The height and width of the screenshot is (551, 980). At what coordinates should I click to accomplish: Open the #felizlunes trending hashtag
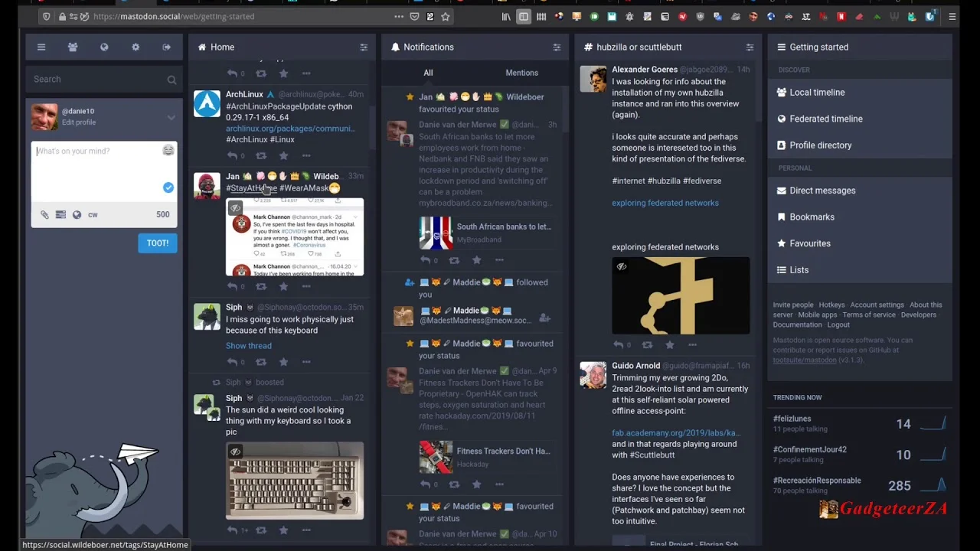792,419
